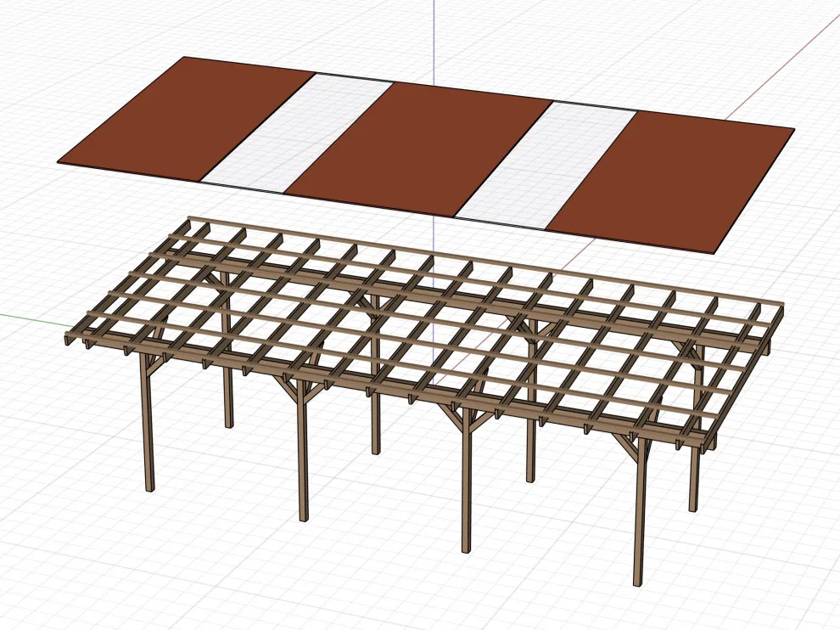Select the left translucent white roof strip
This screenshot has height=630, width=840.
coord(298,133)
